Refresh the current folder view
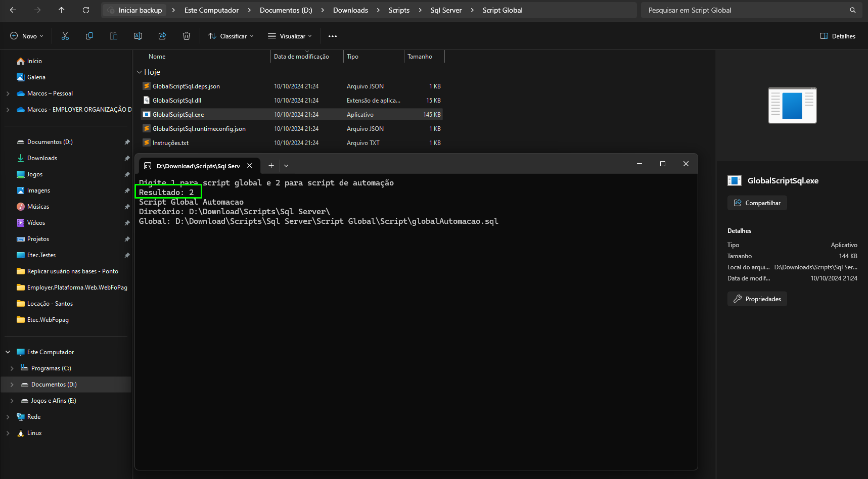868x479 pixels. (86, 10)
